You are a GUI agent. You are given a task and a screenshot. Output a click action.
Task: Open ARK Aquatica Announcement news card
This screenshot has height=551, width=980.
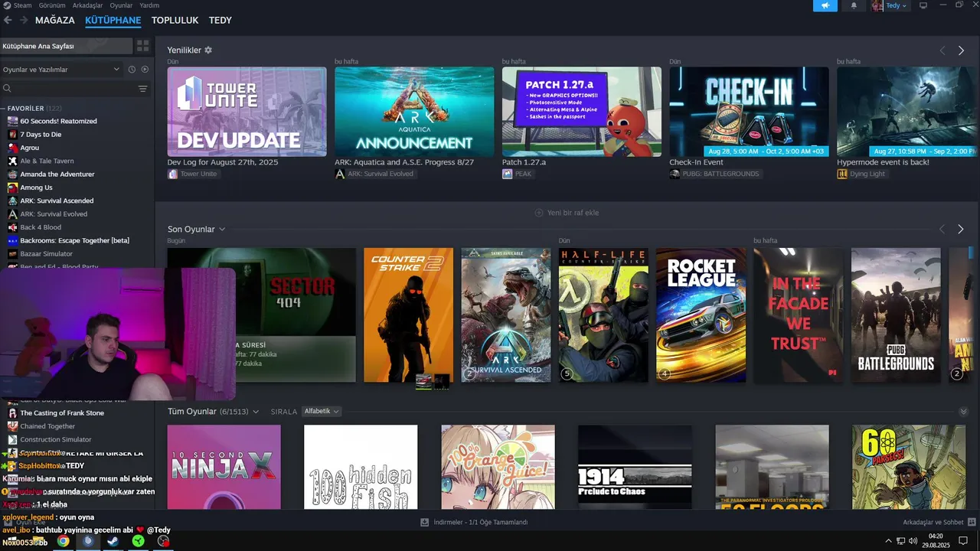(x=414, y=112)
